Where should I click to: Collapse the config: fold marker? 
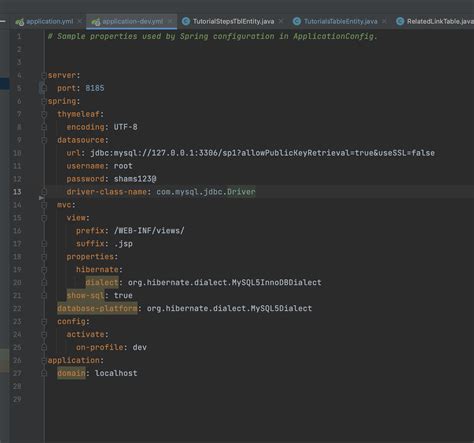coord(44,322)
